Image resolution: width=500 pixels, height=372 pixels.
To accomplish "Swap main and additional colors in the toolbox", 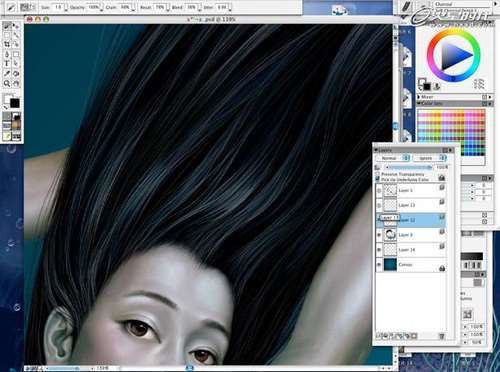I will (x=6, y=107).
